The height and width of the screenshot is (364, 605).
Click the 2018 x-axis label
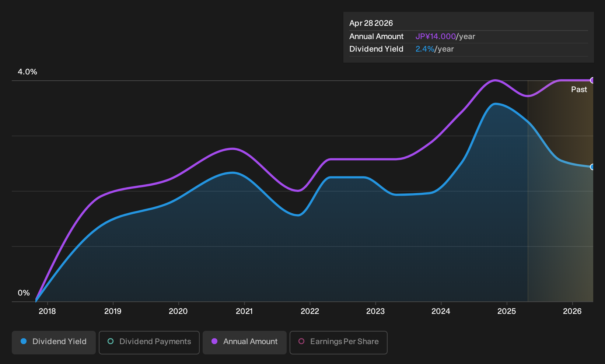[47, 311]
